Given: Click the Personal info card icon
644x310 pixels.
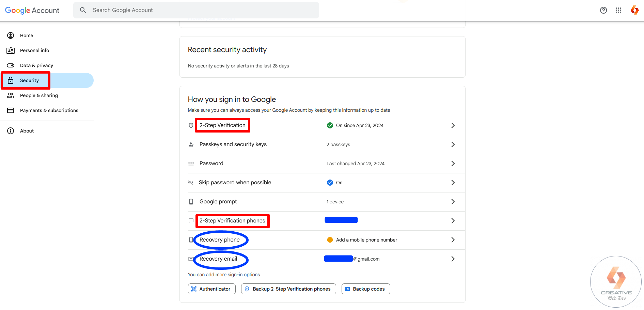Looking at the screenshot, I should tap(11, 50).
